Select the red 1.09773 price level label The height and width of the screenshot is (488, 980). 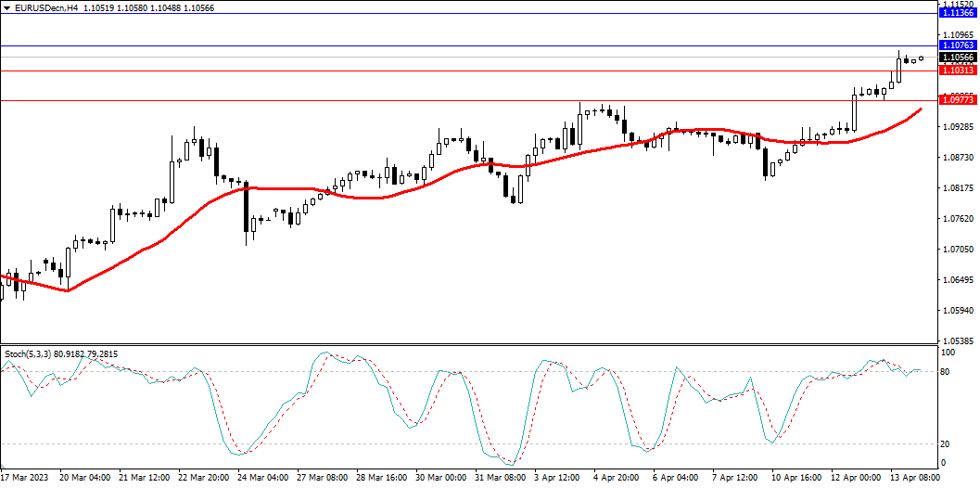(x=960, y=100)
